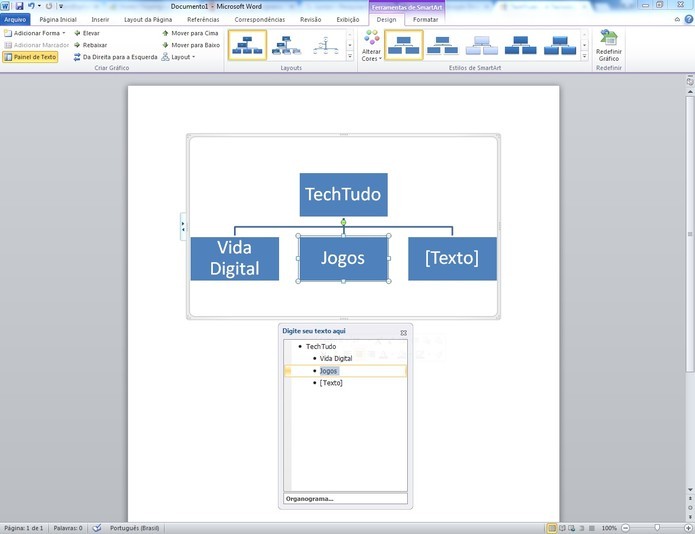Viewport: 695px width, 534px height.
Task: Switch to the Formatar tab
Action: point(425,19)
